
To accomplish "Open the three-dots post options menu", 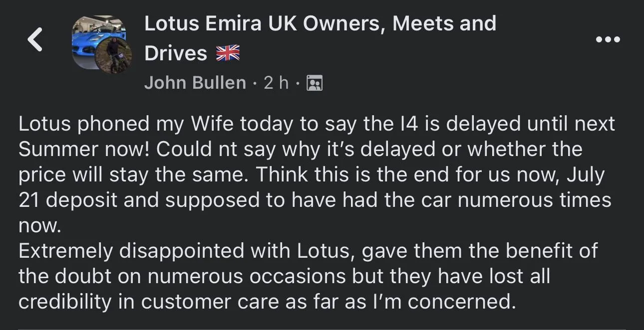I will (608, 39).
